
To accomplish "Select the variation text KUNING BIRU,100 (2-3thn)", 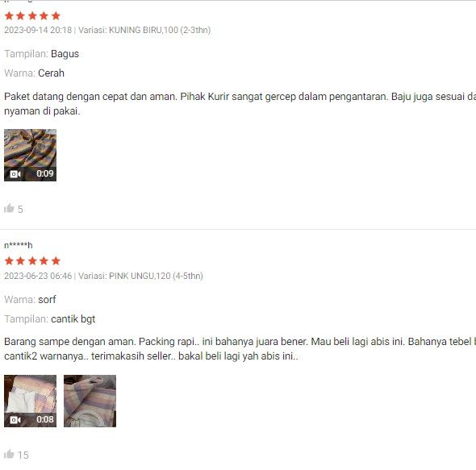I will coord(160,30).
